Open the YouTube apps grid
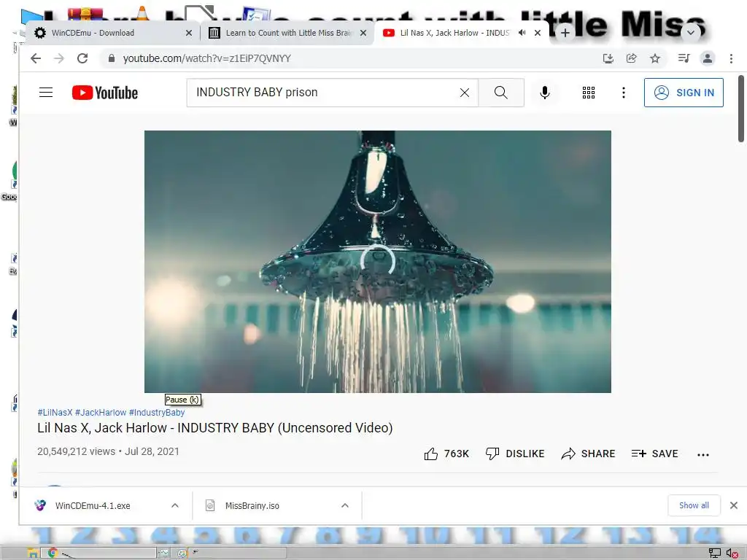 [589, 93]
